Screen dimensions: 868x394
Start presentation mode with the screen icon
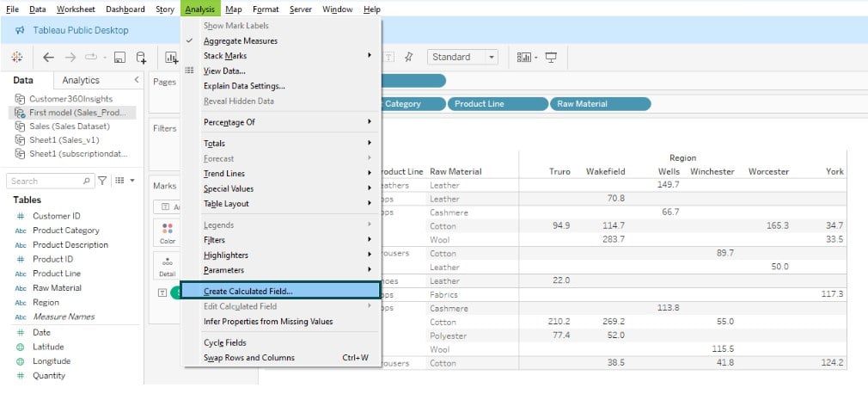coord(551,57)
